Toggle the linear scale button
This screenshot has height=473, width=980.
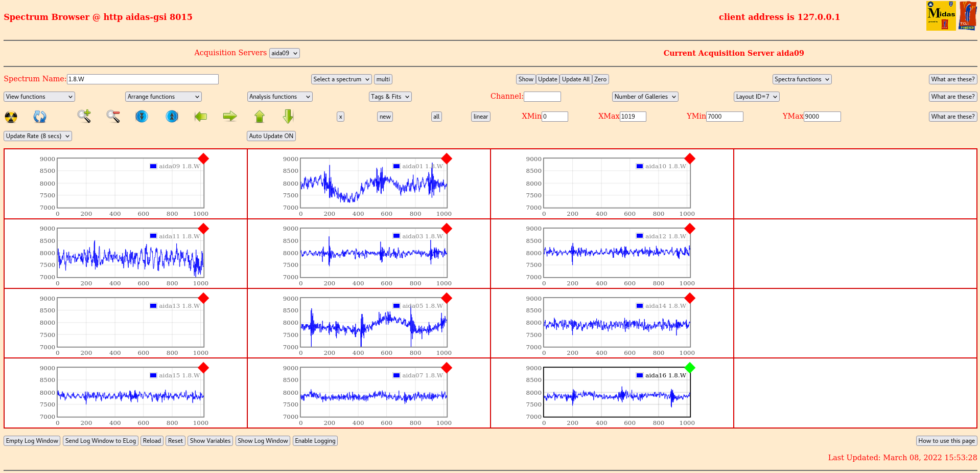click(480, 117)
